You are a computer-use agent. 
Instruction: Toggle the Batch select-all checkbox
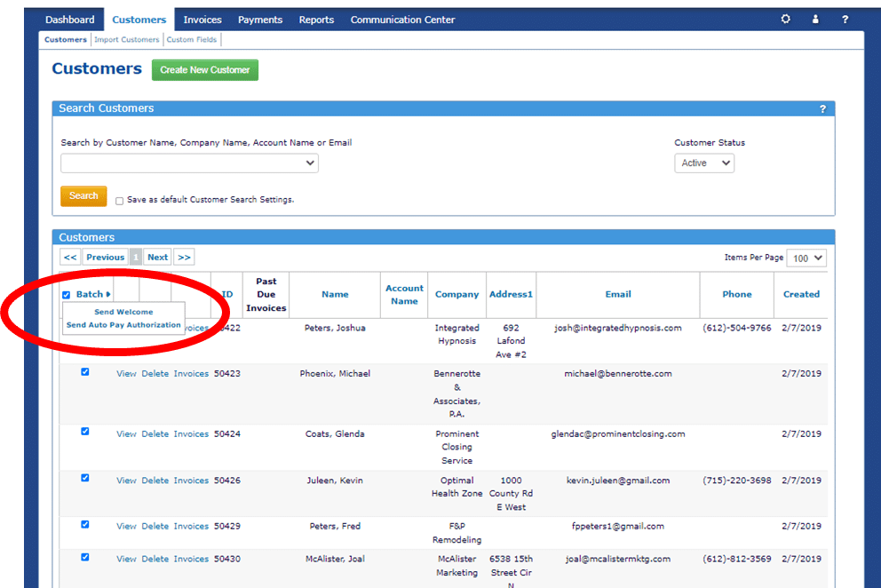pos(67,295)
